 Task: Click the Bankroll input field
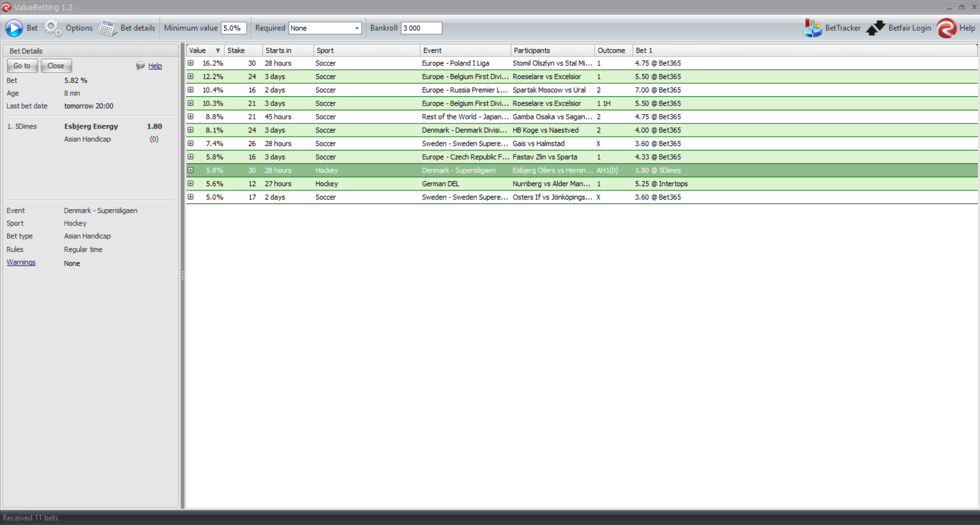[x=421, y=28]
